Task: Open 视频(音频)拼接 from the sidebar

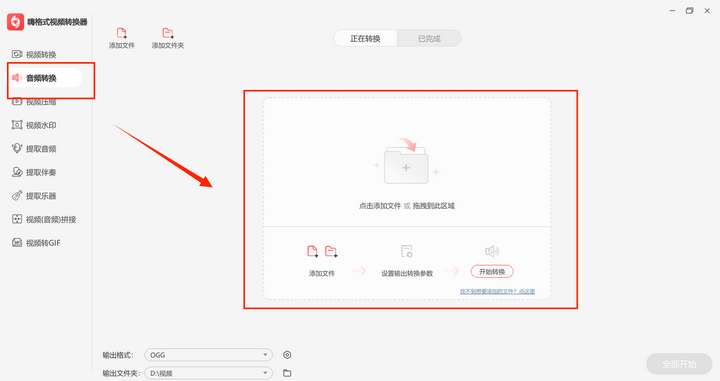Action: coord(44,219)
